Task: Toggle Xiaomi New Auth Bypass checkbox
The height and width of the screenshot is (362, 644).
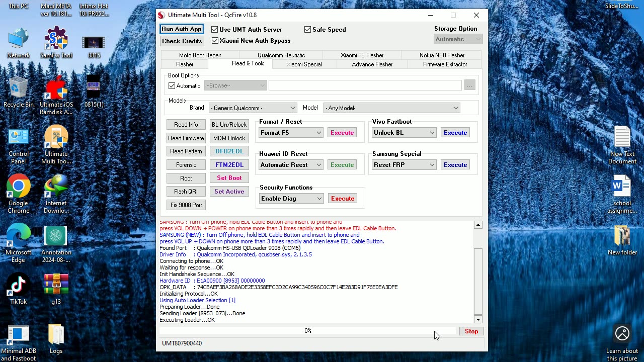Action: (215, 41)
